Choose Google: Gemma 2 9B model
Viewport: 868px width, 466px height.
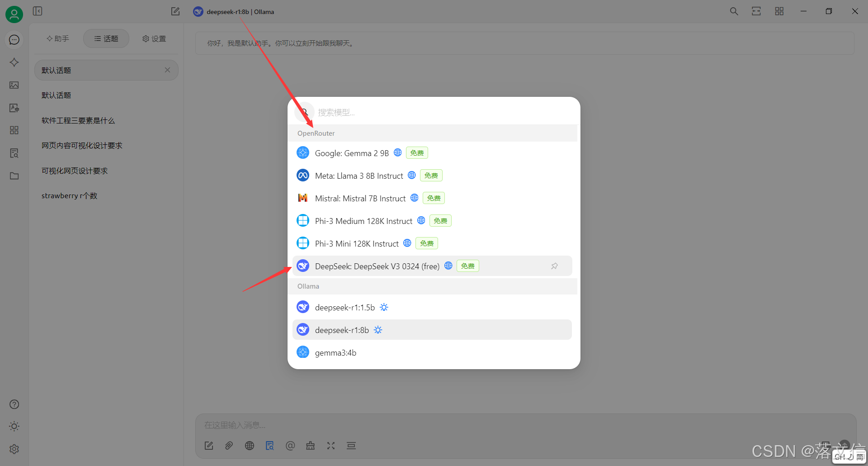[432, 153]
